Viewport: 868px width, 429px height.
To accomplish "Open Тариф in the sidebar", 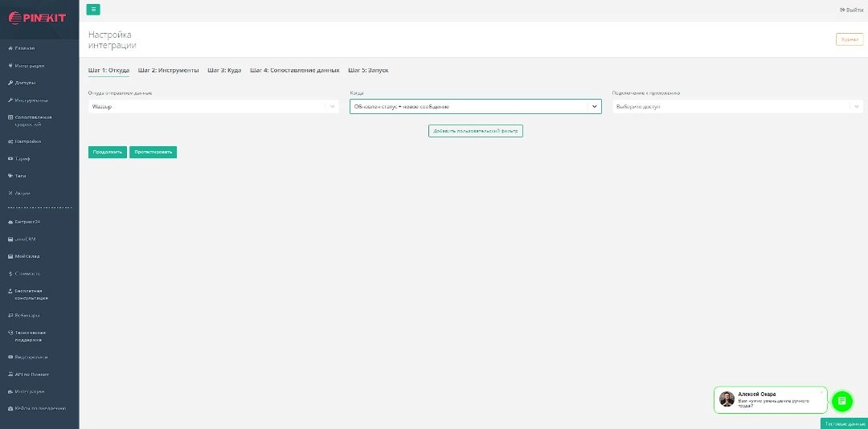I will 23,158.
